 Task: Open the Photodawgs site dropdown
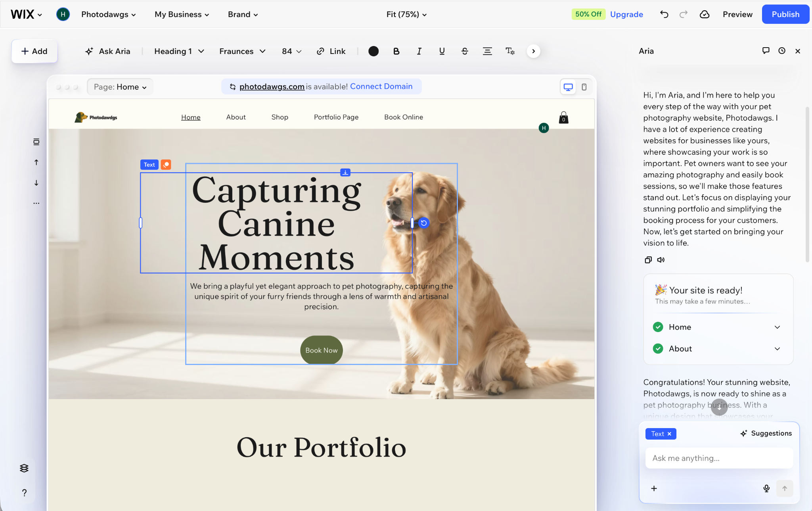pyautogui.click(x=108, y=14)
